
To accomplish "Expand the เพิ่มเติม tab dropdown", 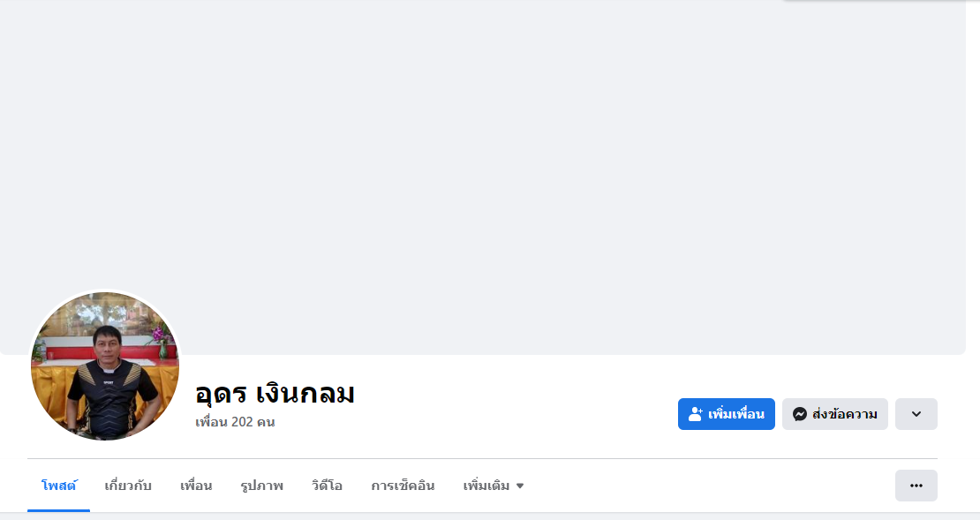I will pos(494,486).
